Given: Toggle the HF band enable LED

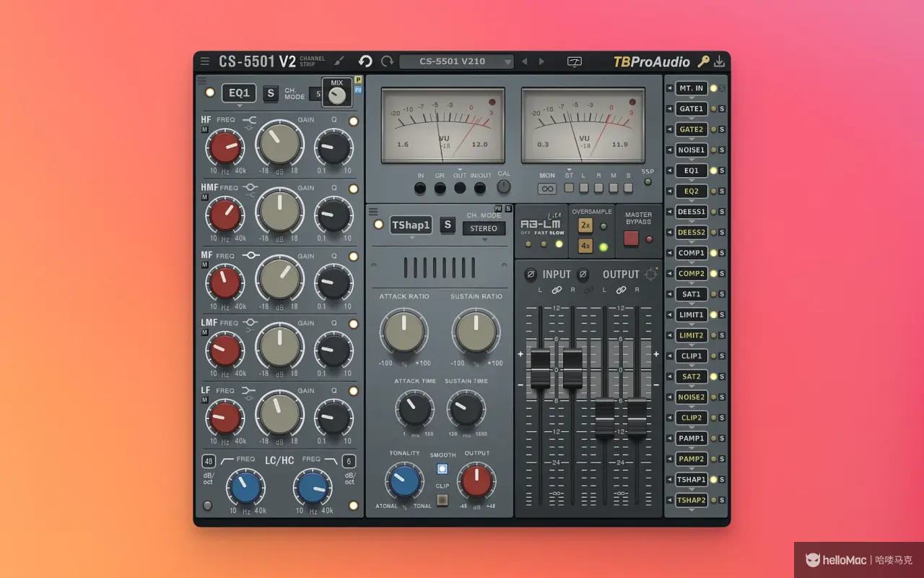Looking at the screenshot, I should [354, 121].
